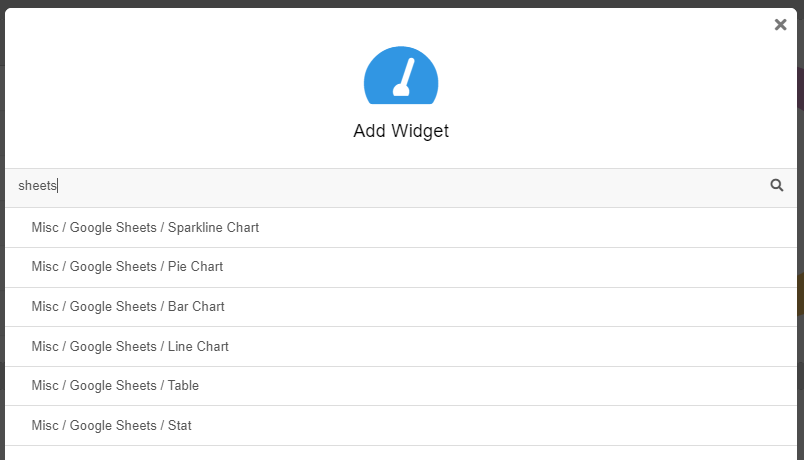Click the magnifying glass search icon

point(777,185)
